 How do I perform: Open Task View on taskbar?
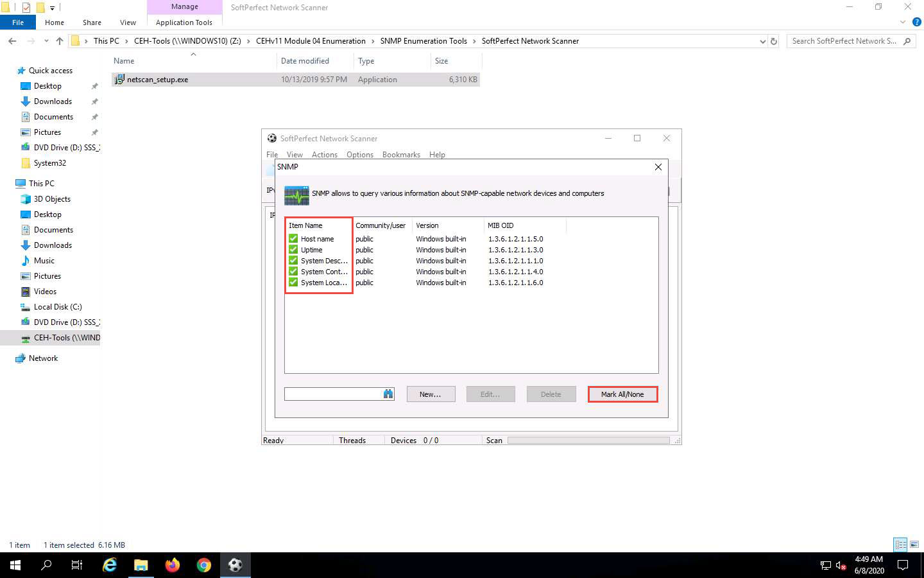click(x=77, y=565)
